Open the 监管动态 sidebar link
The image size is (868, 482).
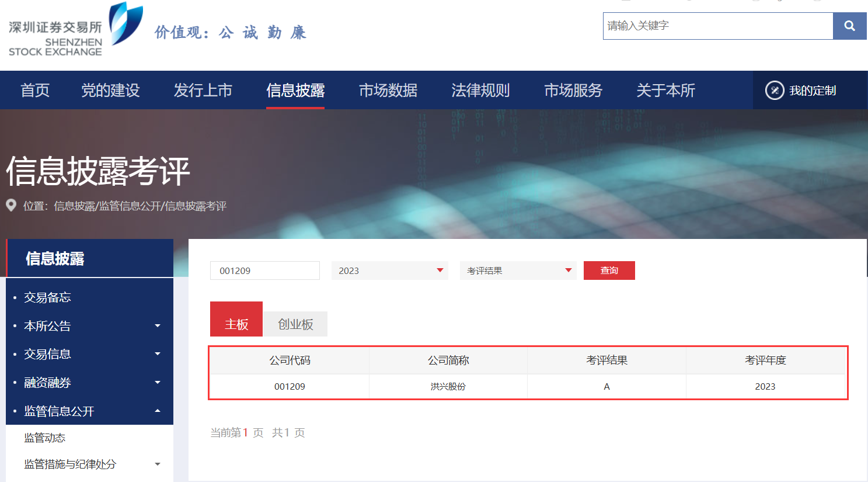(45, 438)
